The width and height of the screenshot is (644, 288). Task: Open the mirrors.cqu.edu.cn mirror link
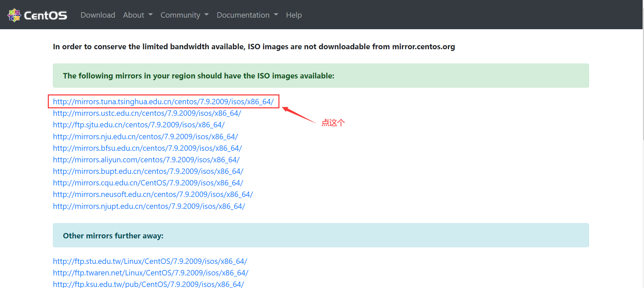coord(148,183)
